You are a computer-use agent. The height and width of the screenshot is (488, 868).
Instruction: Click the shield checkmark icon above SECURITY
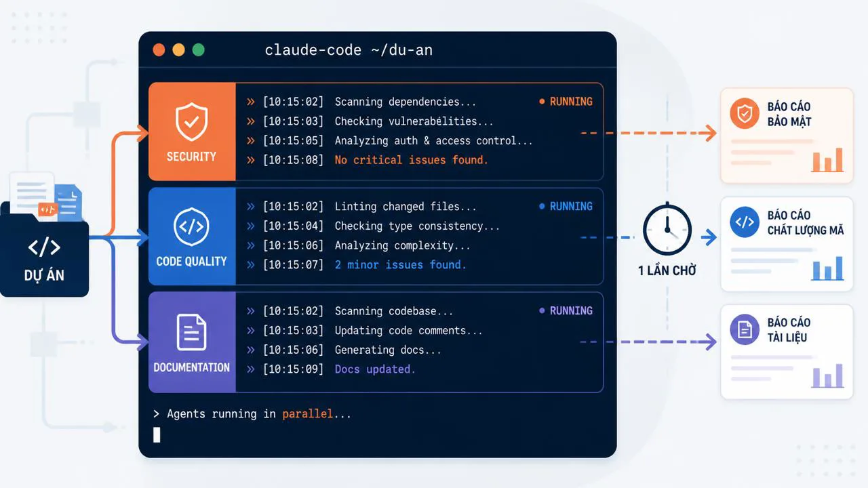pyautogui.click(x=191, y=121)
